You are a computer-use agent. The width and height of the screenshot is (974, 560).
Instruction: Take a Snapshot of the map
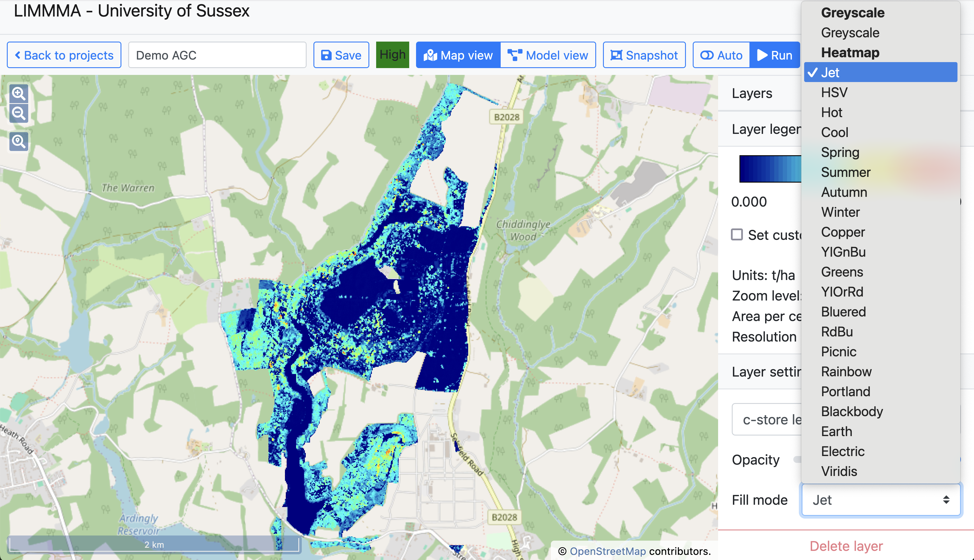pyautogui.click(x=644, y=55)
